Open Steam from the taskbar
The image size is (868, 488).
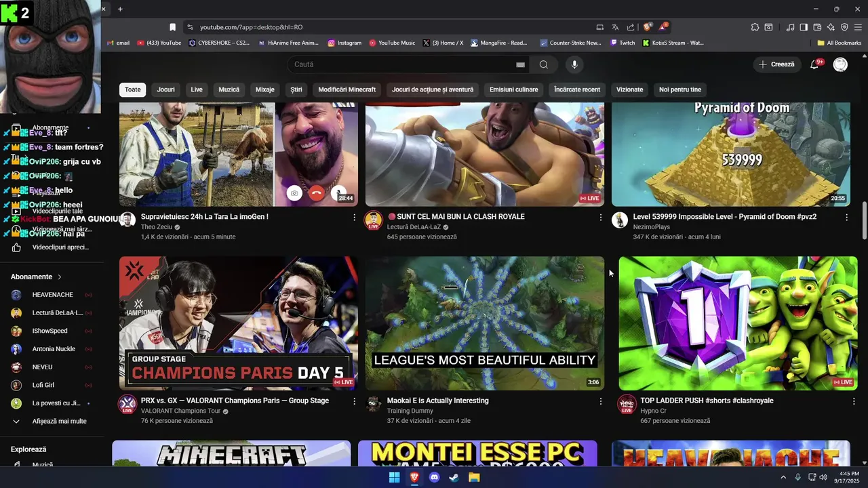454,477
